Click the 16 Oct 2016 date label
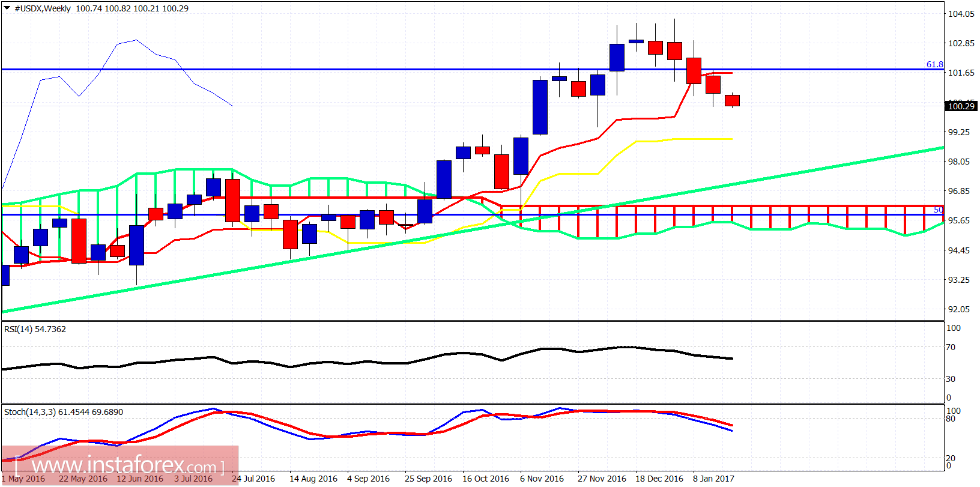Viewport: 980px width, 487px height. [486, 479]
